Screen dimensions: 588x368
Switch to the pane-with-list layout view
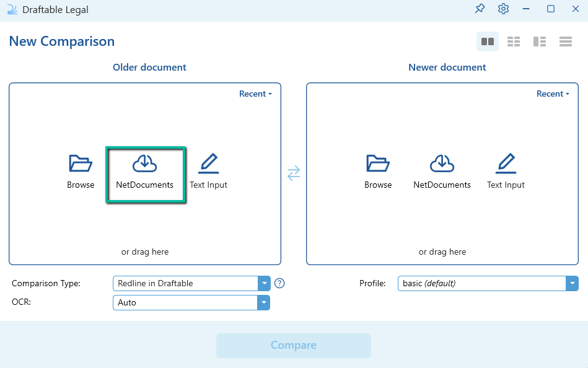pyautogui.click(x=540, y=42)
